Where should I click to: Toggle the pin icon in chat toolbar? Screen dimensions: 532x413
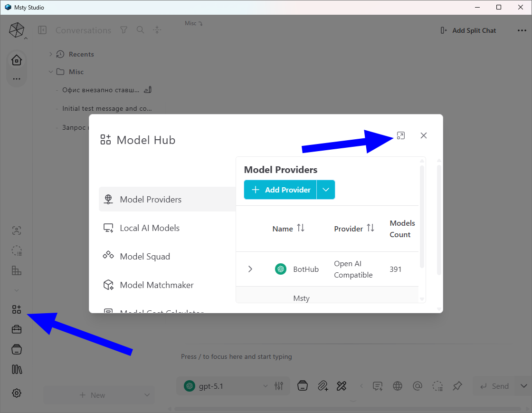457,386
